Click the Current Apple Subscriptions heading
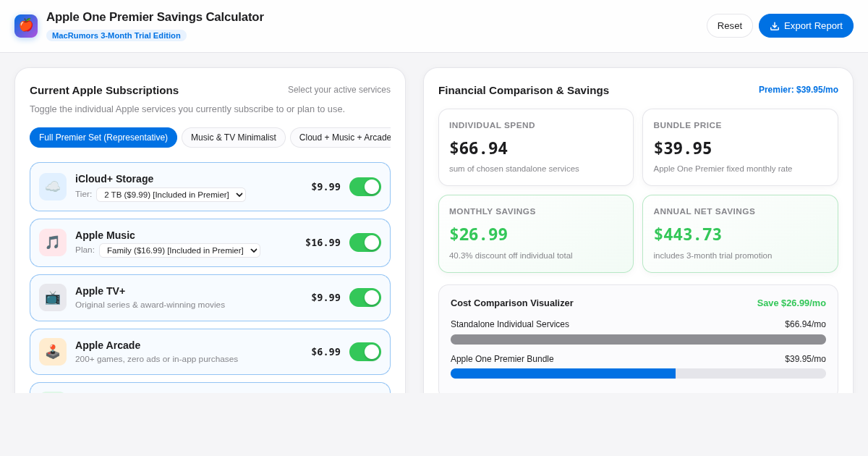 coord(104,90)
